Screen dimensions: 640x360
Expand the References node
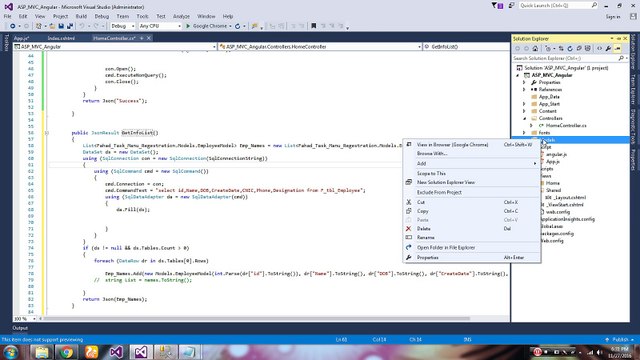(524, 89)
